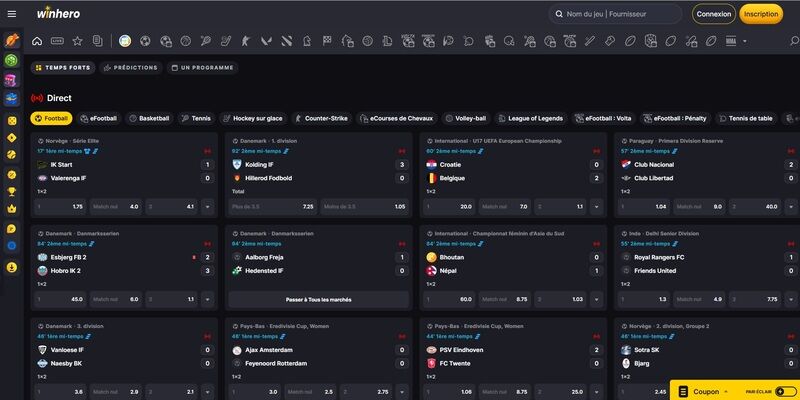Image resolution: width=800 pixels, height=400 pixels.
Task: Select the Valorant sport icon
Action: [266, 41]
